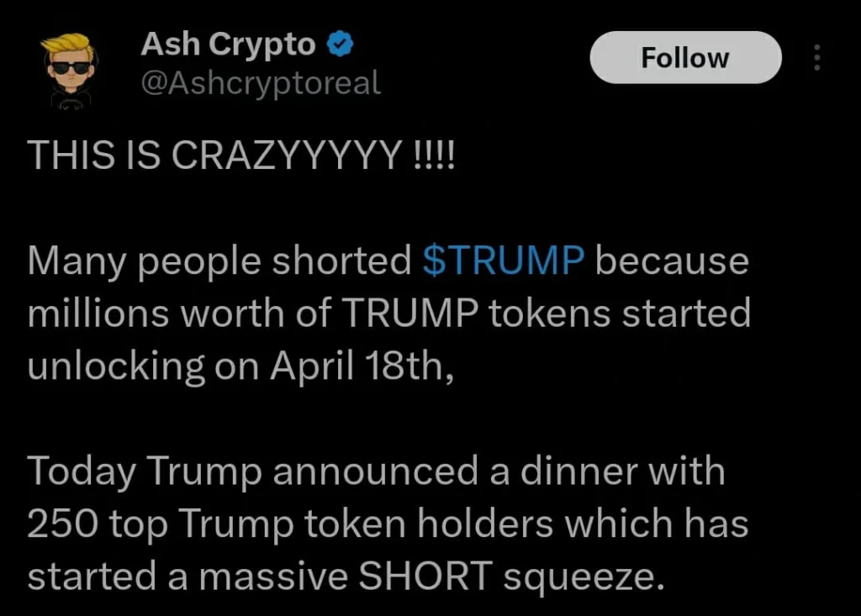Expand post options with the vertical ellipsis
The width and height of the screenshot is (861, 616).
pos(816,57)
